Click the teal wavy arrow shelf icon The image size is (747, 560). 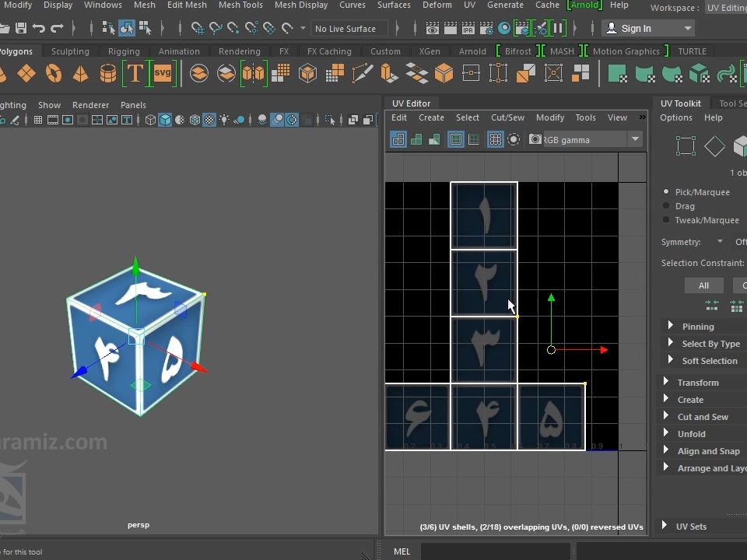(727, 75)
